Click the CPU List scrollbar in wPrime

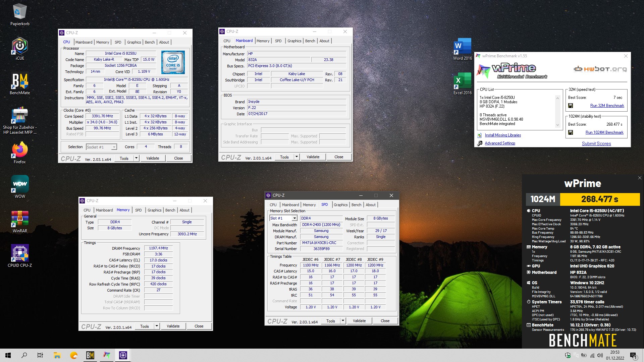click(x=557, y=112)
